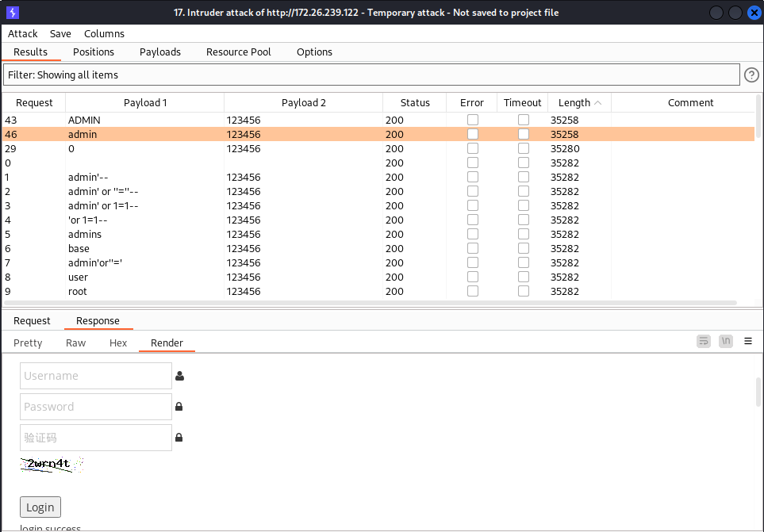Screen dimensions: 764x532
Task: Click the Burp Suite lightning logo icon
Action: tap(13, 13)
